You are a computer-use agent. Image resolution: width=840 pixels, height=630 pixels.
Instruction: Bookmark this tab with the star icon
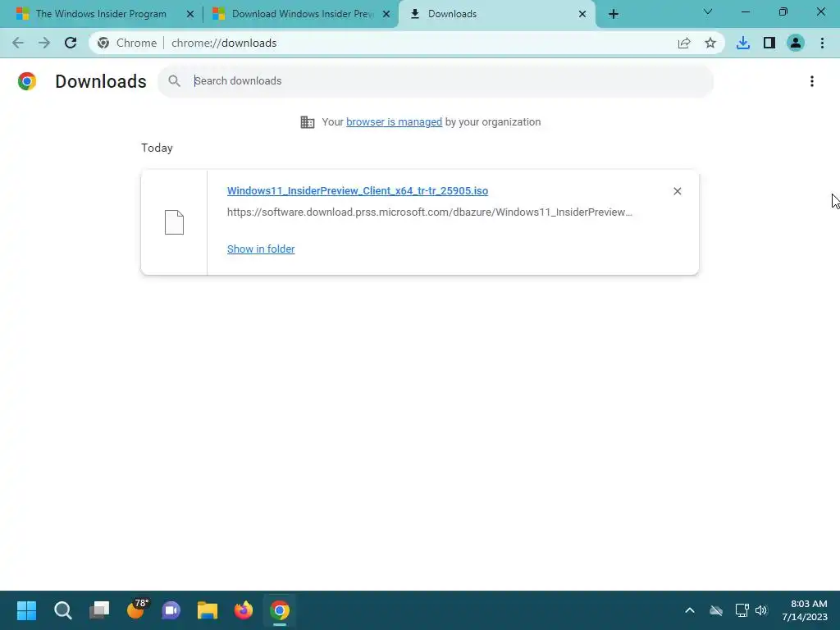click(710, 43)
